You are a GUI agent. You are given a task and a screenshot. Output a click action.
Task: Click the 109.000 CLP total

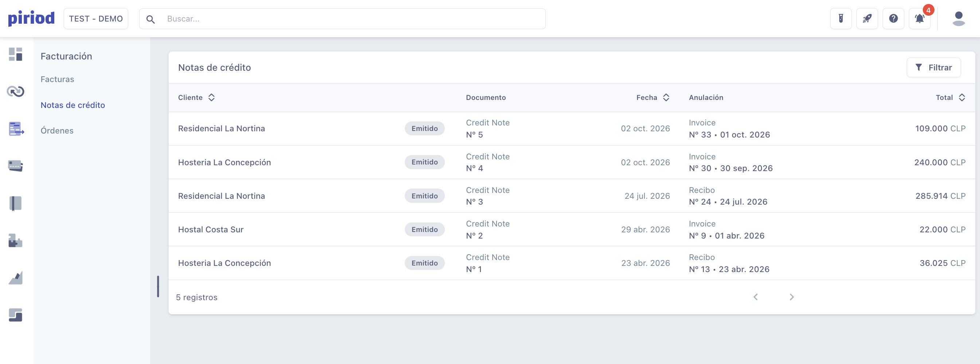pyautogui.click(x=940, y=129)
